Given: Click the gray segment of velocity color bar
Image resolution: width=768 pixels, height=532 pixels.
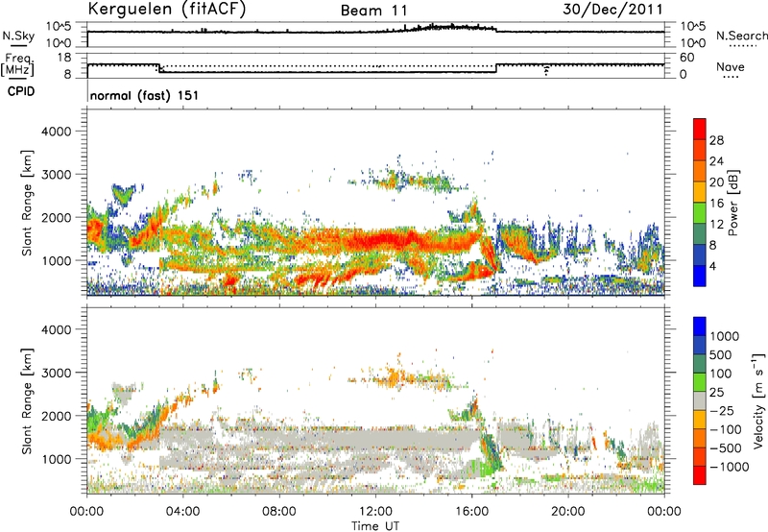Looking at the screenshot, I should pyautogui.click(x=700, y=400).
